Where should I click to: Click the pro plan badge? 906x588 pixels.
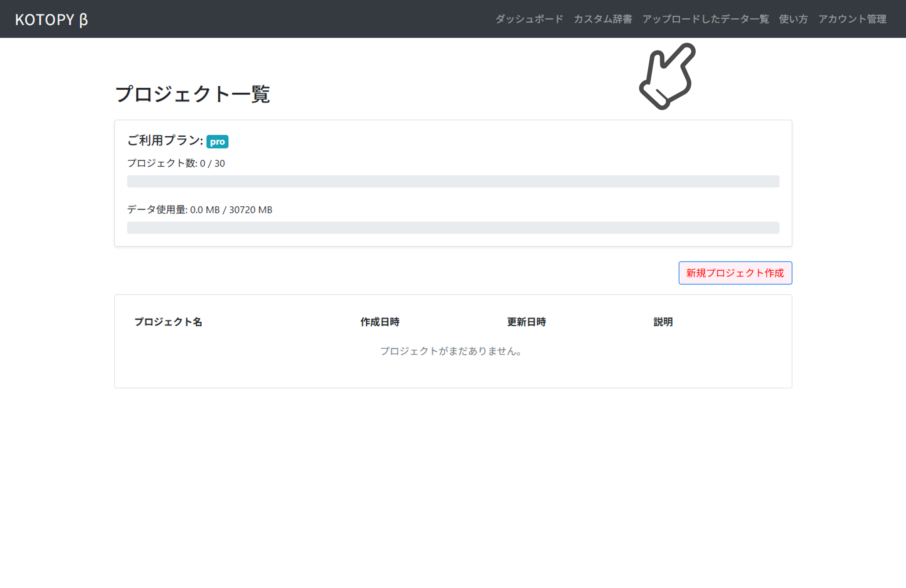pyautogui.click(x=217, y=141)
